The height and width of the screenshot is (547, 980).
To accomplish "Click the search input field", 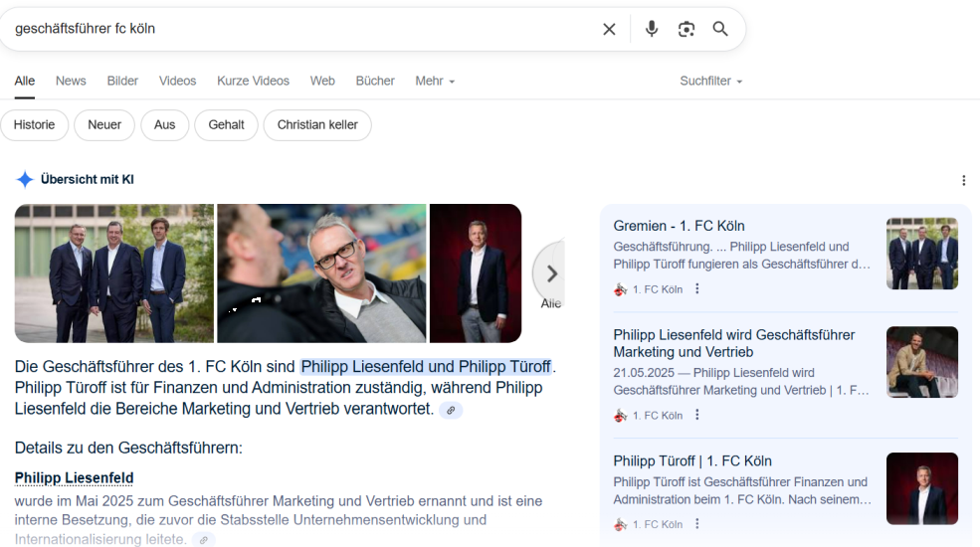I will coord(298,29).
